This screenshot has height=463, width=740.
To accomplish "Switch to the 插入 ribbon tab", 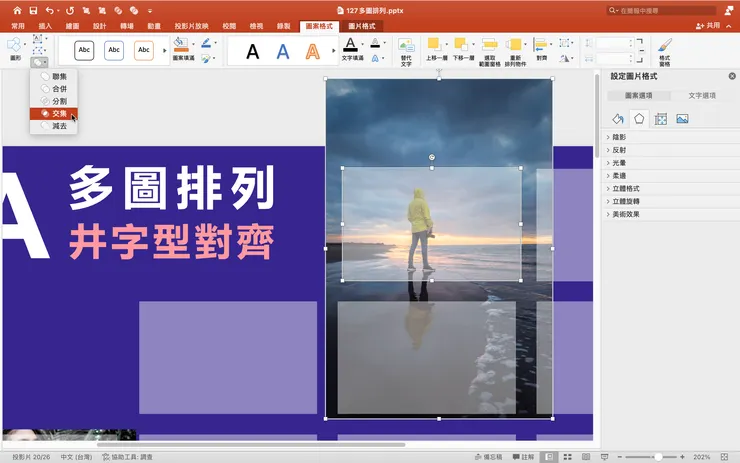I will pos(45,26).
